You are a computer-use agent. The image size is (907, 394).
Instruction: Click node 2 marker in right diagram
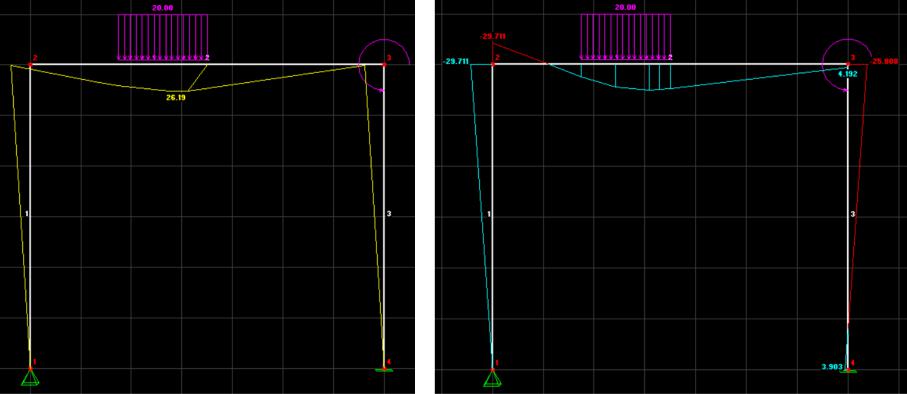click(x=493, y=64)
